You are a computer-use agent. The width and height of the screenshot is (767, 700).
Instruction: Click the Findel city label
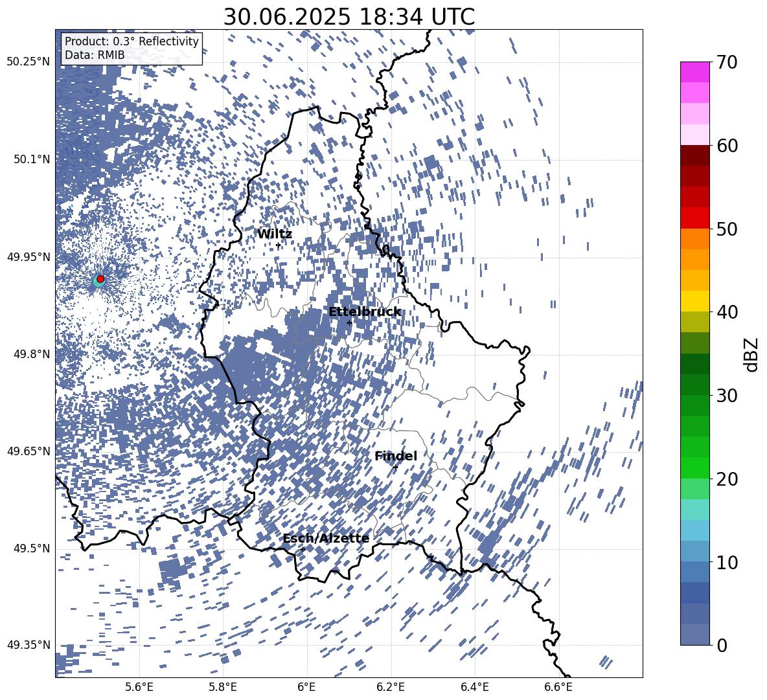[x=396, y=456]
